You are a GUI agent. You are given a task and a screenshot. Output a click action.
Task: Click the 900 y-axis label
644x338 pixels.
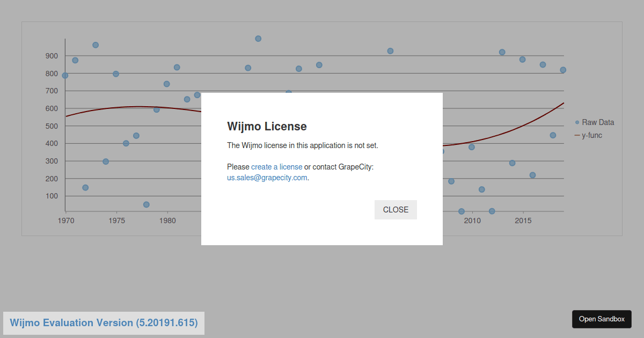pyautogui.click(x=52, y=56)
